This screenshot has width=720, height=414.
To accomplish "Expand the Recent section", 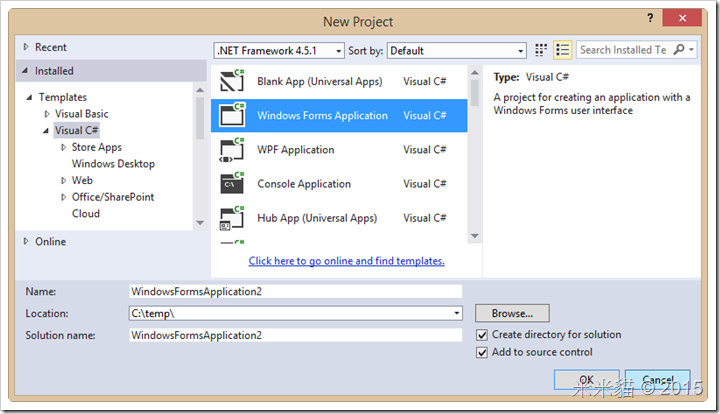I will click(x=26, y=47).
